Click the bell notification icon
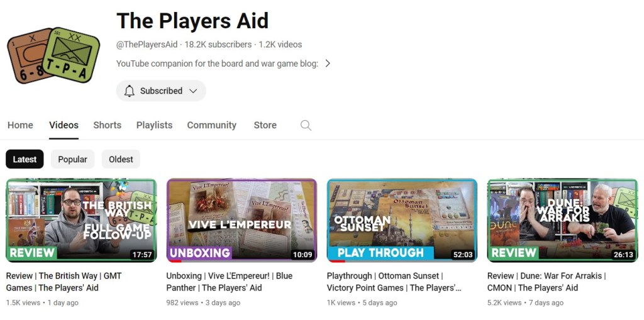 tap(130, 91)
